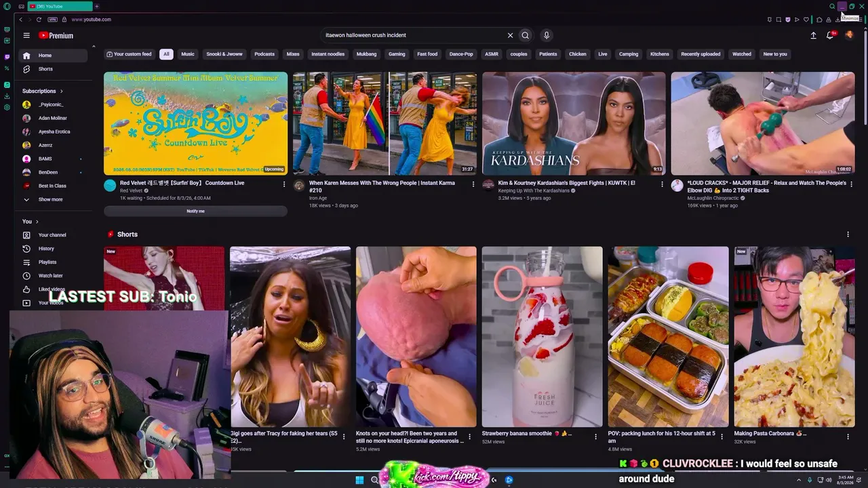This screenshot has width=868, height=488.
Task: Select the Recently uploaded filter chip
Action: 701,54
